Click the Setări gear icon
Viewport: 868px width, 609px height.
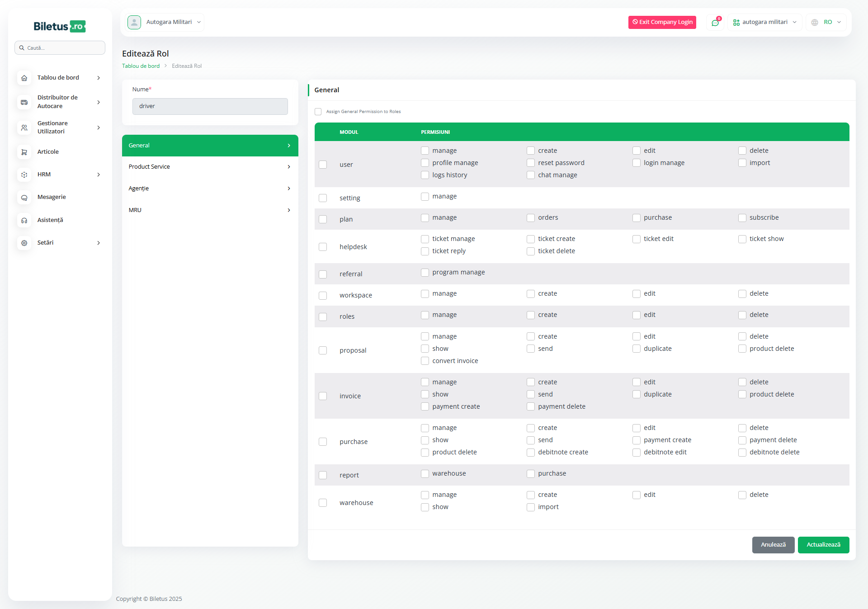point(24,243)
